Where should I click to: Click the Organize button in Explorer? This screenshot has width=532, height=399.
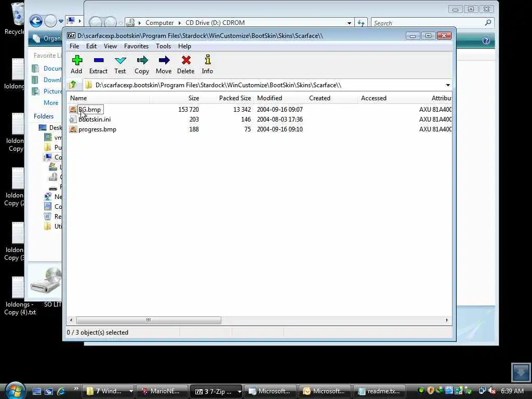click(47, 38)
